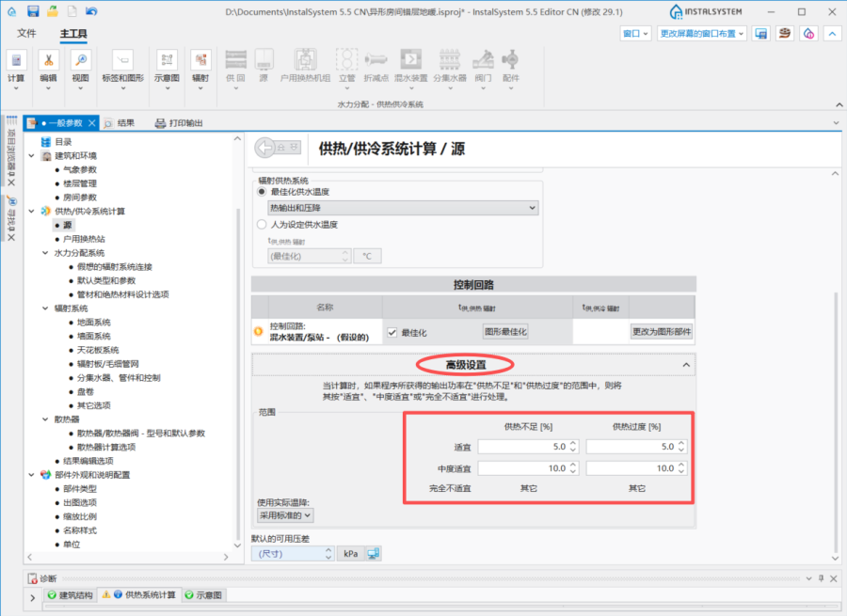Click the 更改为图形部件 button
Image resolution: width=847 pixels, height=616 pixels.
[x=661, y=331]
